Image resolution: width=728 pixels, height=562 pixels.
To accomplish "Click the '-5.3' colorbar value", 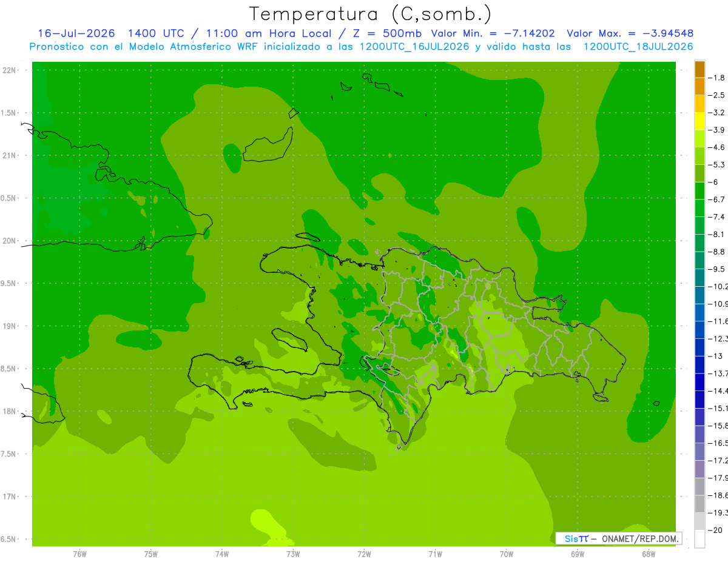I will [x=716, y=165].
